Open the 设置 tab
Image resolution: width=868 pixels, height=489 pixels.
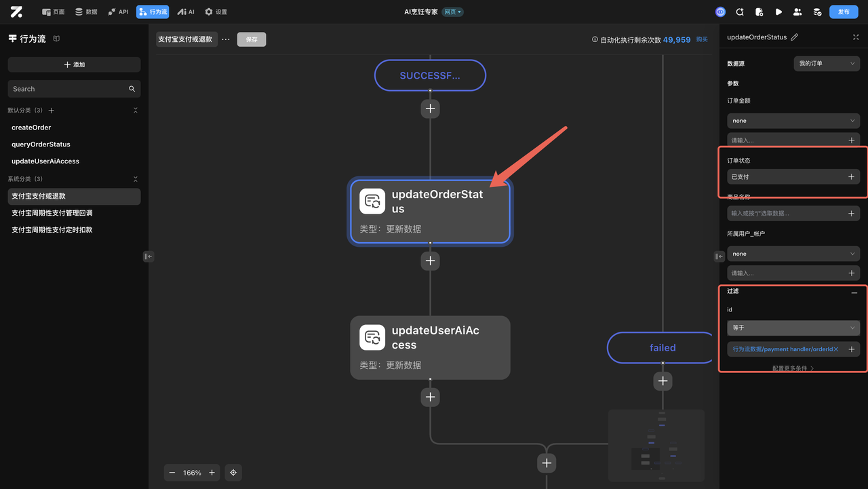216,12
